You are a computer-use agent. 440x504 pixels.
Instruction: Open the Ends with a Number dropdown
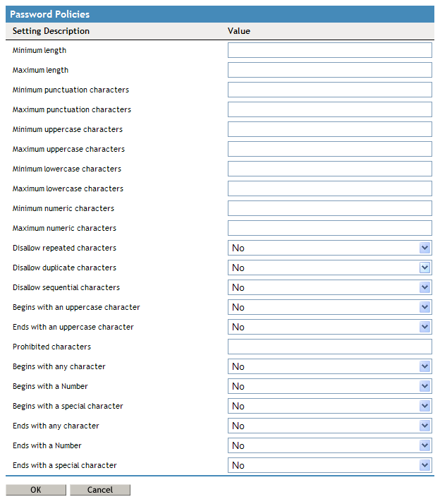329,445
